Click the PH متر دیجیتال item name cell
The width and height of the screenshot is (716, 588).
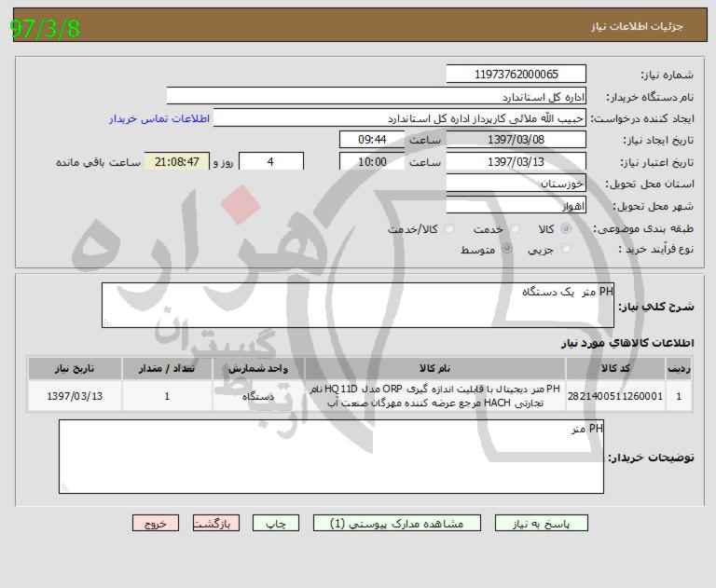tap(435, 396)
